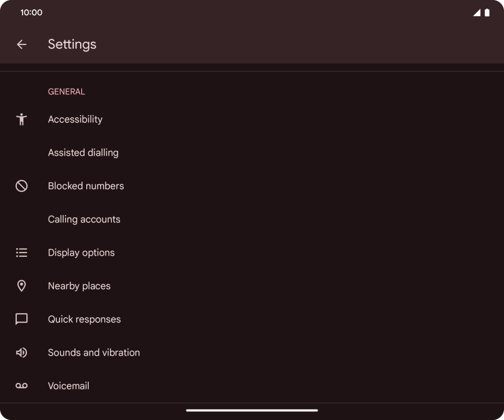Tap the battery icon in status bar

(x=487, y=12)
